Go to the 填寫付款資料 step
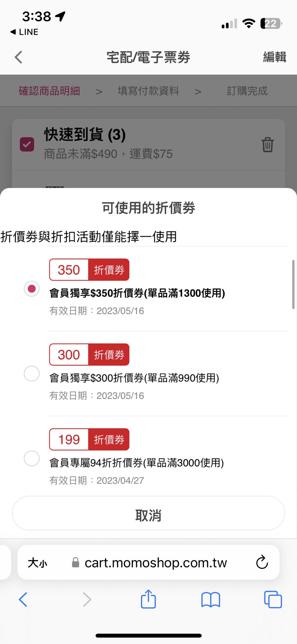Image resolution: width=297 pixels, height=644 pixels. [x=148, y=91]
